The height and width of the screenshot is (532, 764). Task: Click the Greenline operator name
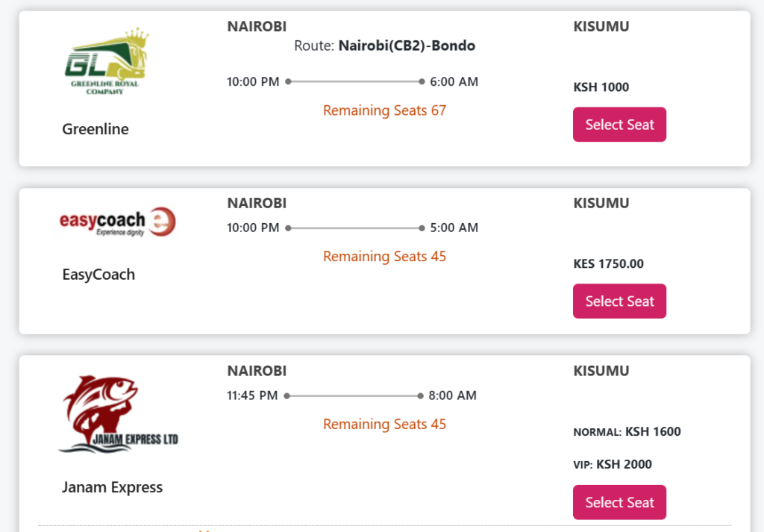(x=95, y=129)
